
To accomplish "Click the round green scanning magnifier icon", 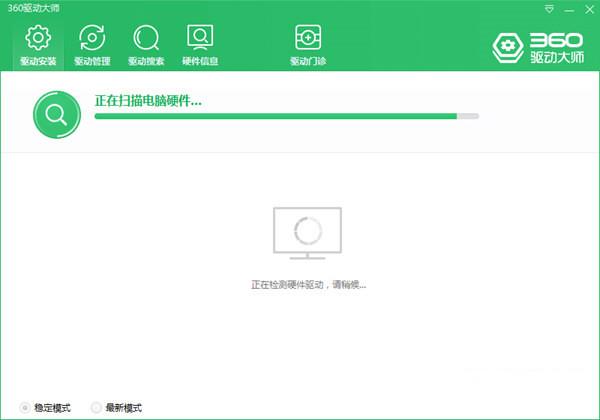I will (55, 115).
